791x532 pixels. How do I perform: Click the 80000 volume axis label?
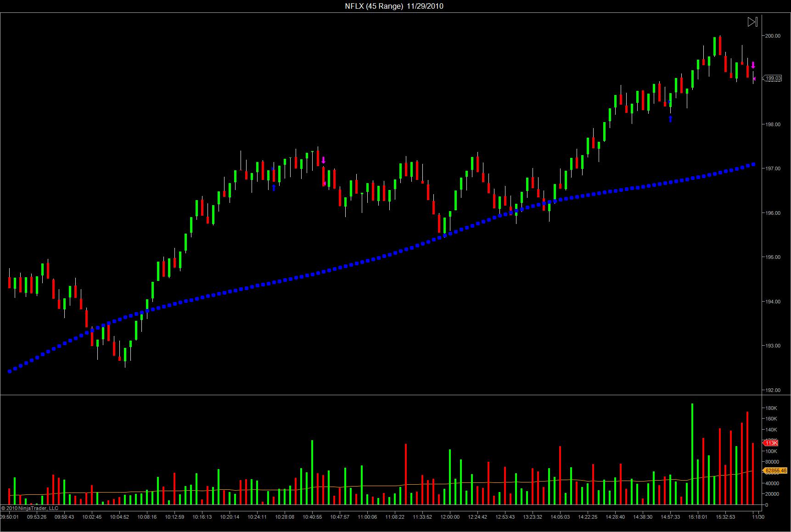[x=773, y=462]
